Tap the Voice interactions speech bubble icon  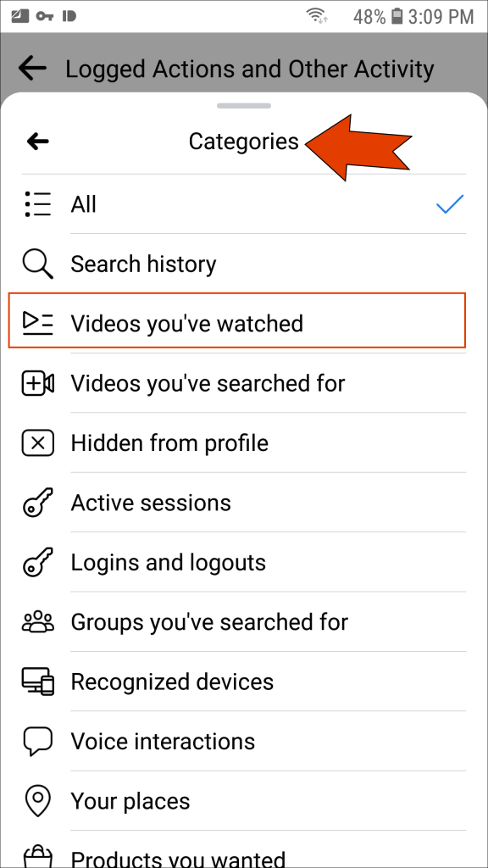pyautogui.click(x=37, y=741)
